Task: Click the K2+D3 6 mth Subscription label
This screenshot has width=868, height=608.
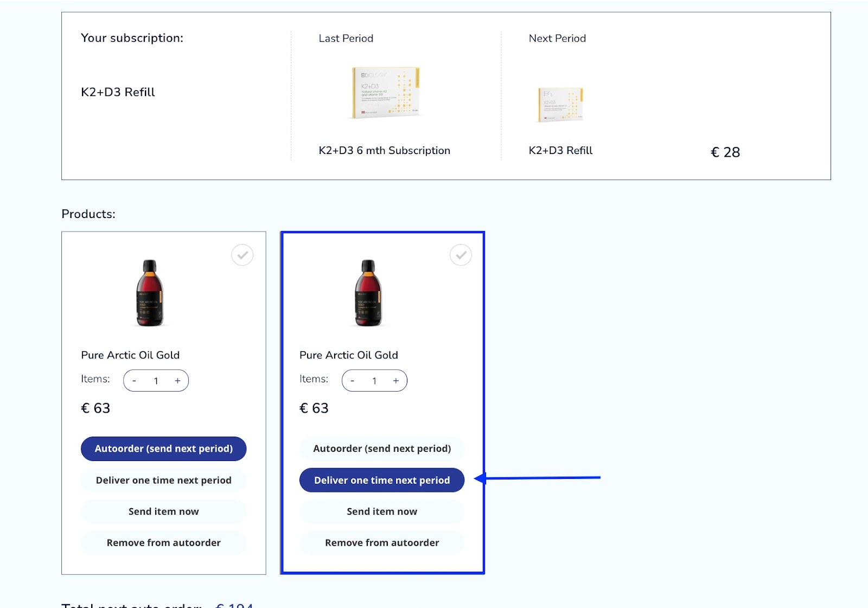Action: click(385, 150)
